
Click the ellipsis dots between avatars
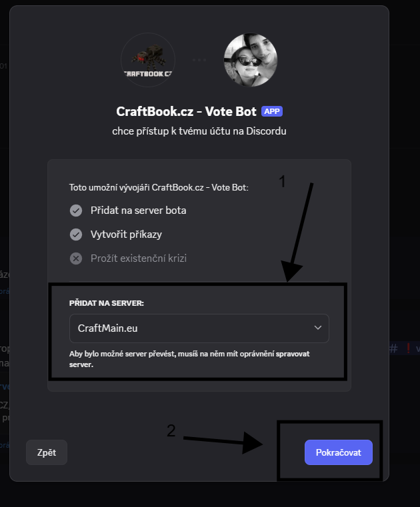(x=199, y=60)
